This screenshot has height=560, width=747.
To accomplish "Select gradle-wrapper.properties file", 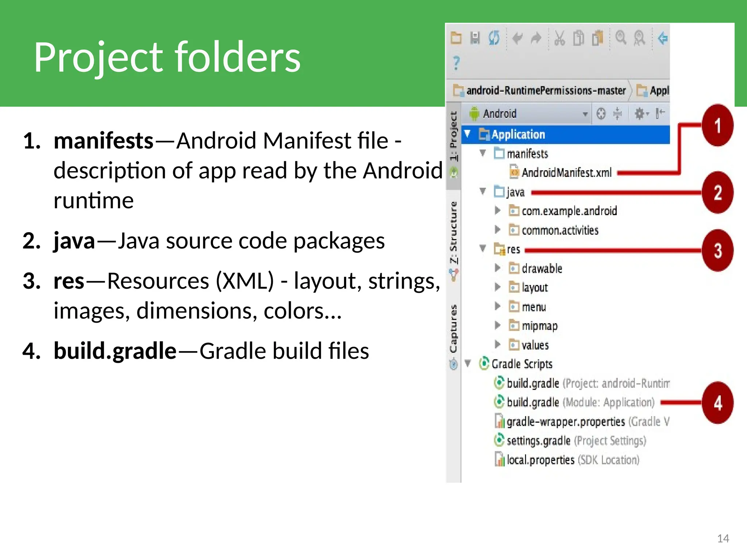I will 582,421.
